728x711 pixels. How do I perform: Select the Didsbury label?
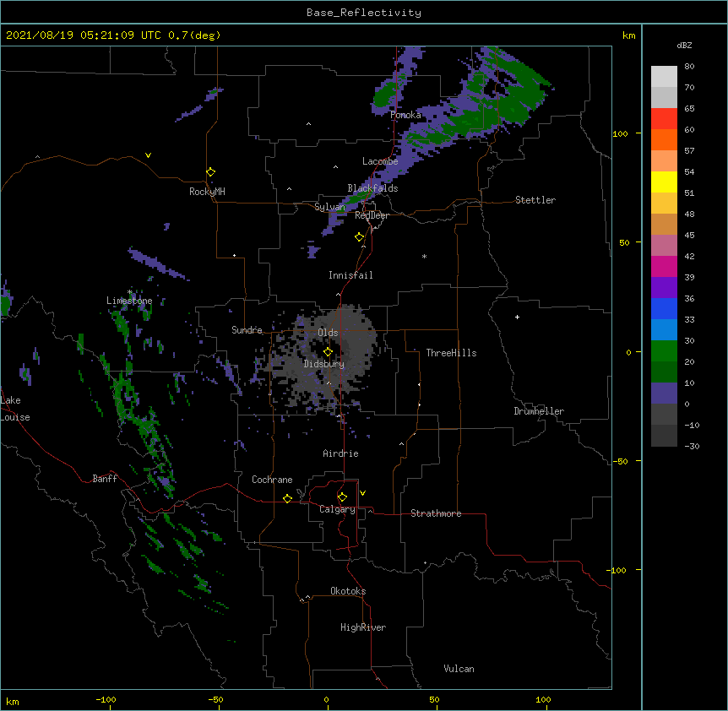click(324, 364)
